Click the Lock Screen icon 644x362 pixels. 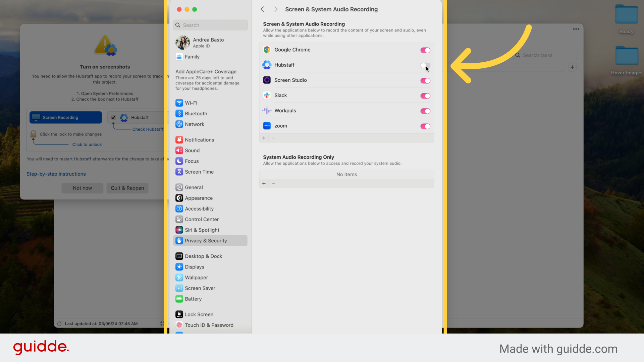tap(179, 314)
